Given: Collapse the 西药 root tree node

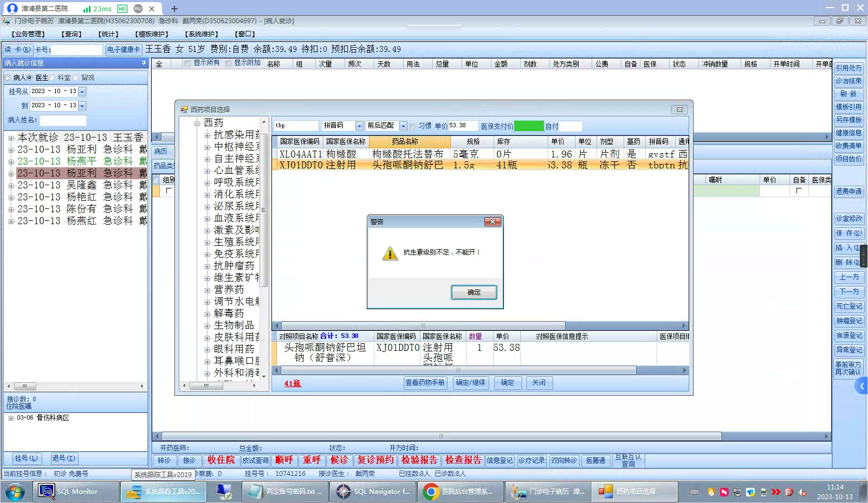Looking at the screenshot, I should point(197,123).
